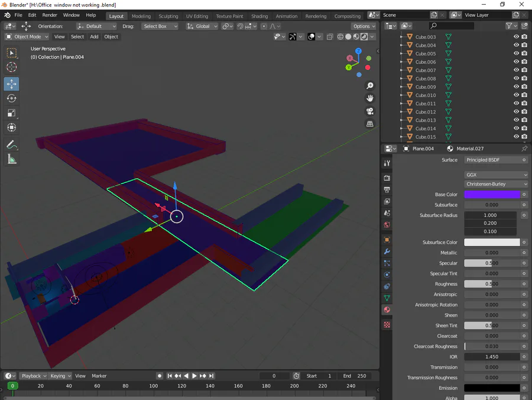
Task: Switch to Wireframe viewport shading
Action: 340,37
